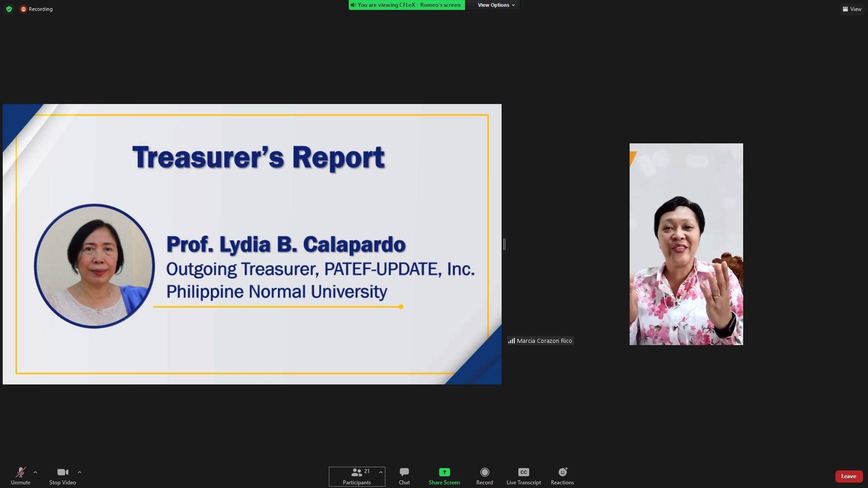
Task: Unmute the microphone
Action: (x=20, y=476)
